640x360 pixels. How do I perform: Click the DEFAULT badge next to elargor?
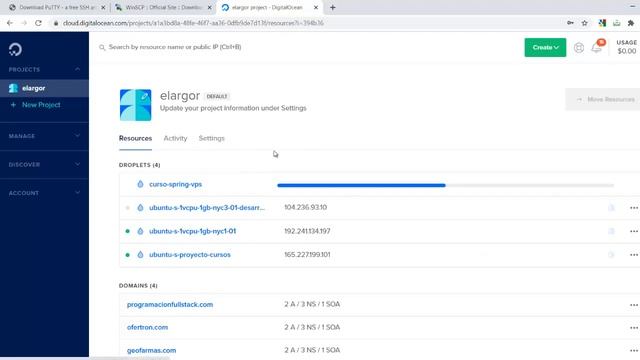pos(217,96)
